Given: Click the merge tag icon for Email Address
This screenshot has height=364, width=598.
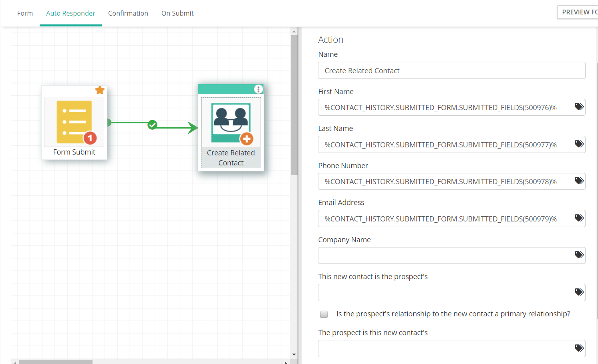Looking at the screenshot, I should coord(579,218).
